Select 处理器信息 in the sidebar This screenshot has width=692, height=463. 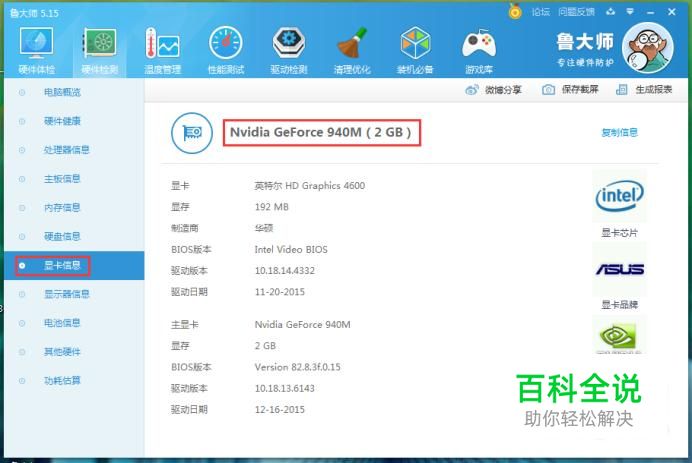tap(67, 150)
